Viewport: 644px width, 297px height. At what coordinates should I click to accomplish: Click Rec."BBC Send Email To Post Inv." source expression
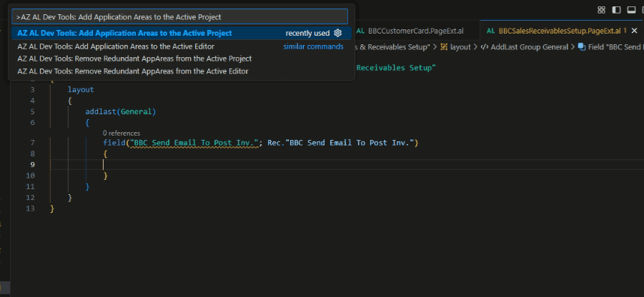tap(340, 143)
